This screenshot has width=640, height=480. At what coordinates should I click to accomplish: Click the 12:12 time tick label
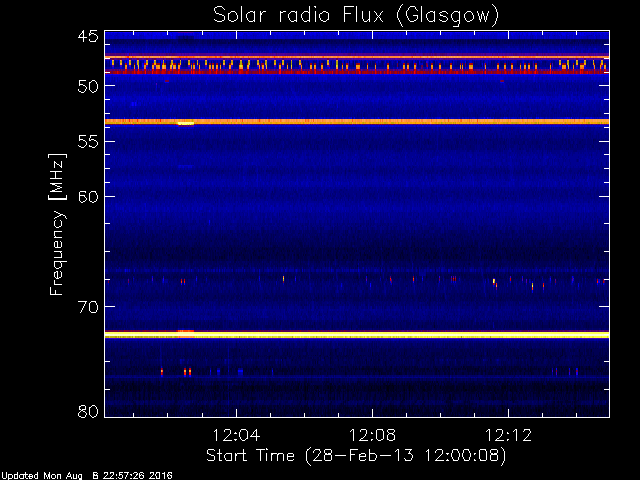pyautogui.click(x=509, y=435)
